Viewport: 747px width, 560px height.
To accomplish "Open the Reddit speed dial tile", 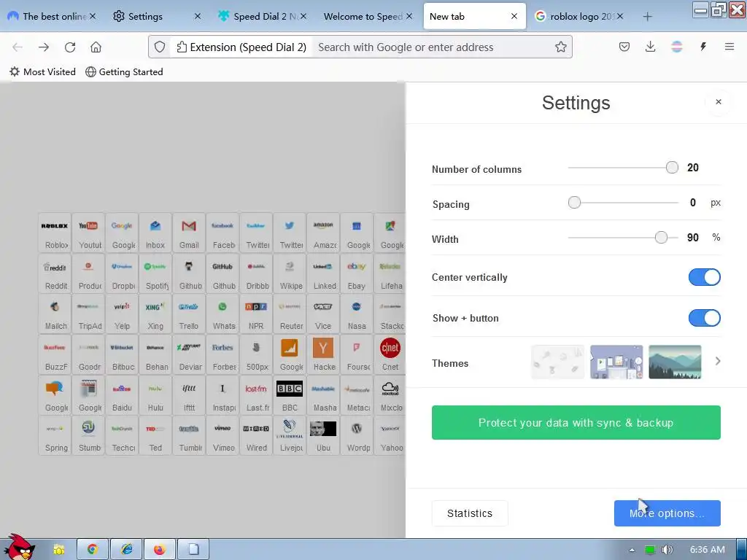I will click(55, 273).
